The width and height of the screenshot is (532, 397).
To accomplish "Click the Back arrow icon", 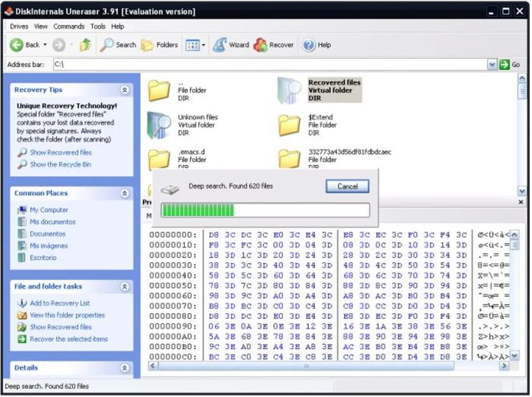I will click(16, 45).
